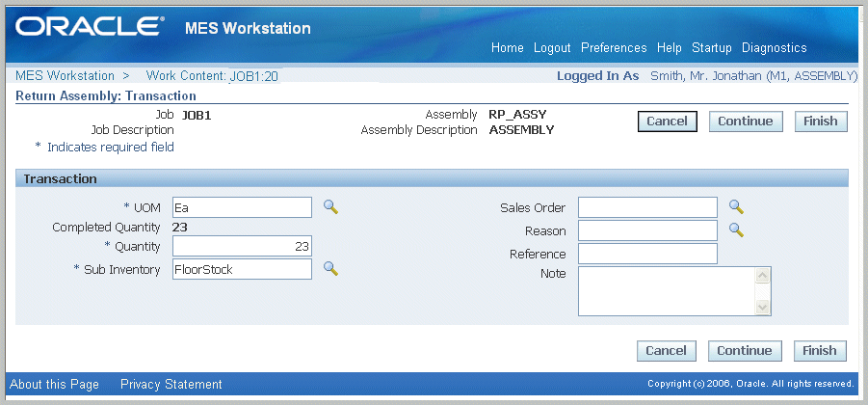
Task: Click the top Finish button
Action: coord(821,121)
